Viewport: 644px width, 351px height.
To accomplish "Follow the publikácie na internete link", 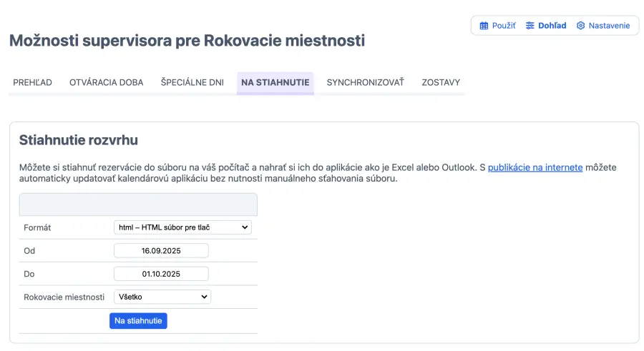I will (x=535, y=167).
